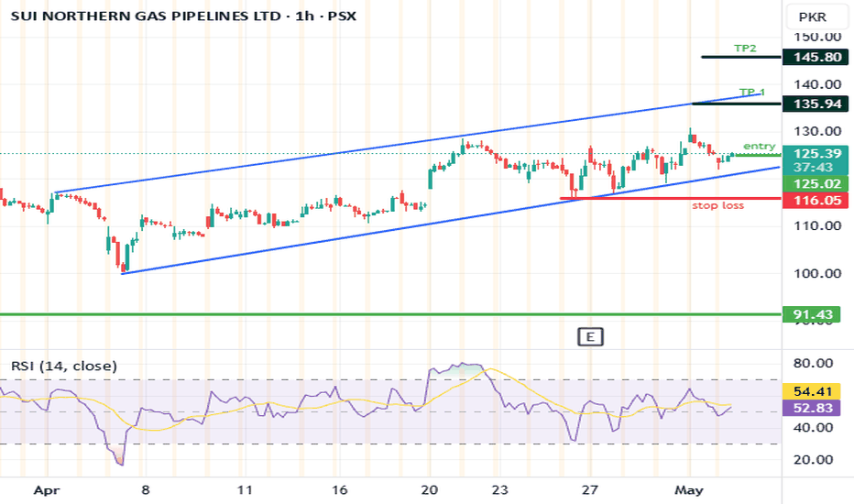This screenshot has height=504, width=854.
Task: Select the TP2 145.80 price label
Action: click(815, 57)
